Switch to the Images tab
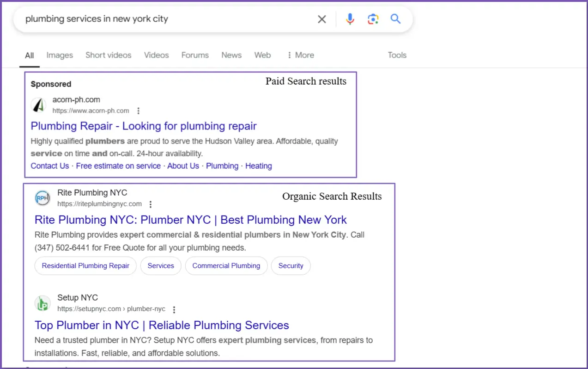Viewport: 588px width, 369px height. pos(60,55)
